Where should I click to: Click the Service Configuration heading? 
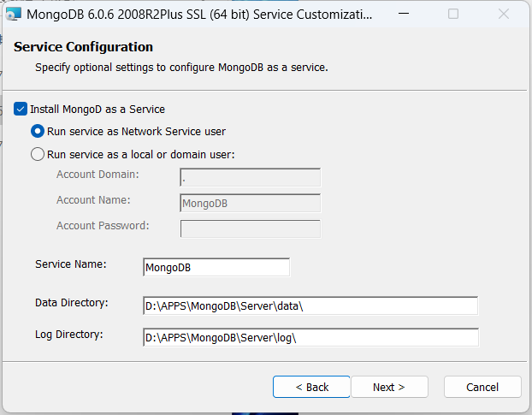coord(83,47)
